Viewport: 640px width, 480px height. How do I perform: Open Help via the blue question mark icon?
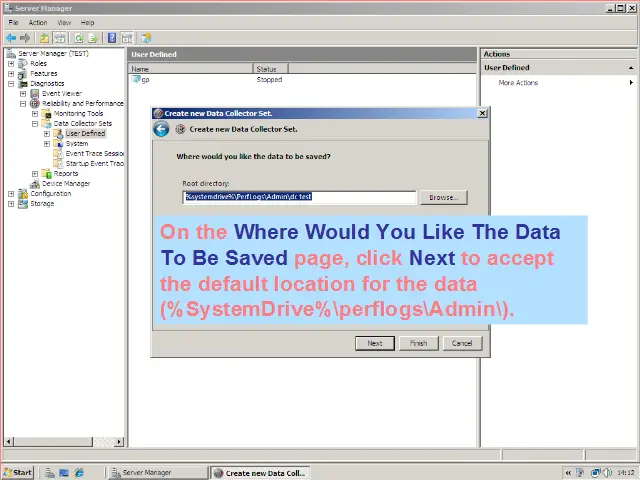[112, 38]
